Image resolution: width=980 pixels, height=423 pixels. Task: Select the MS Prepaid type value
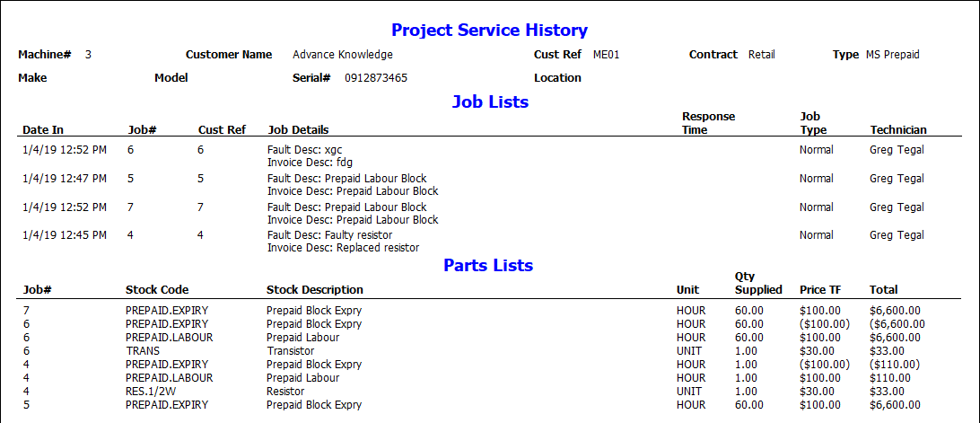tap(892, 55)
